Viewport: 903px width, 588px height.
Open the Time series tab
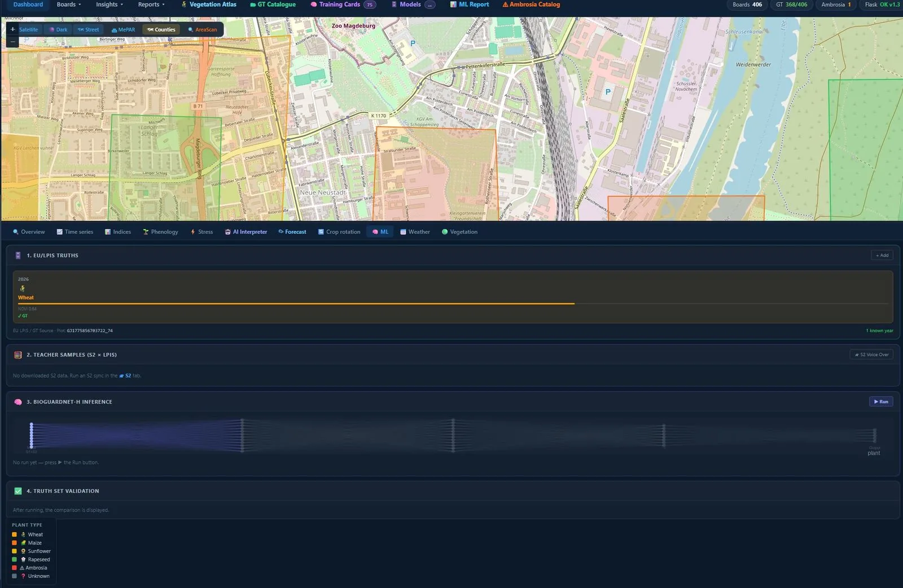75,232
